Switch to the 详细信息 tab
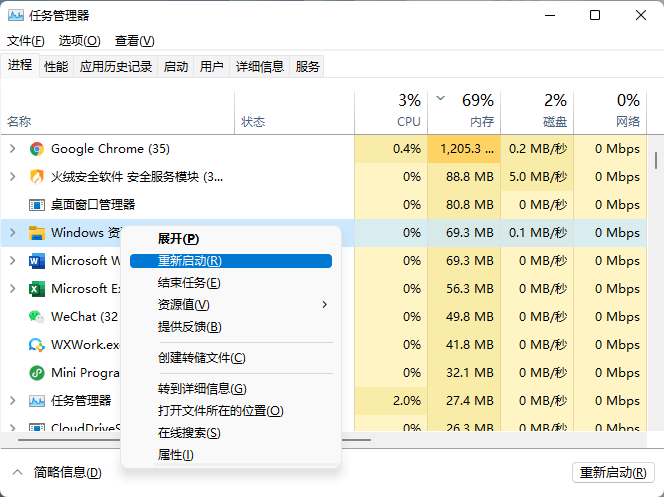664x497 pixels. pos(260,66)
